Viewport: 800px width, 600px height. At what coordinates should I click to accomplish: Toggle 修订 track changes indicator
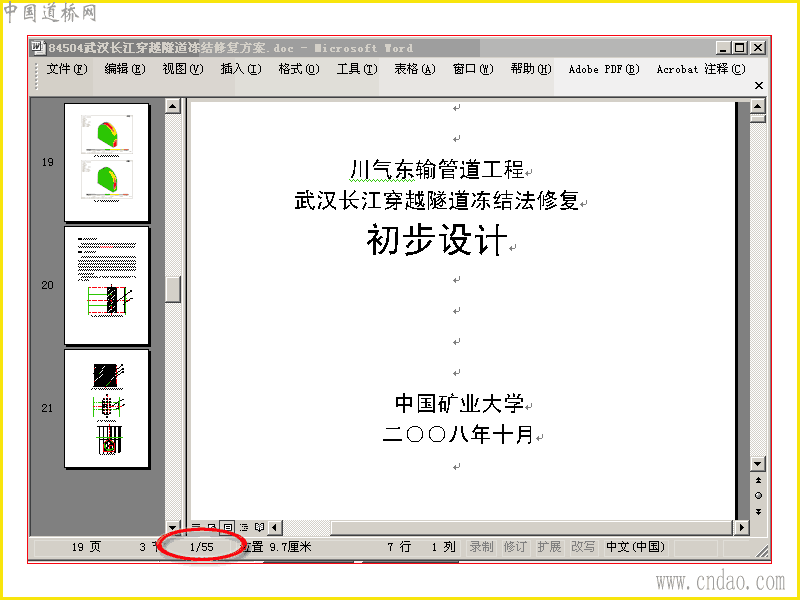click(515, 547)
